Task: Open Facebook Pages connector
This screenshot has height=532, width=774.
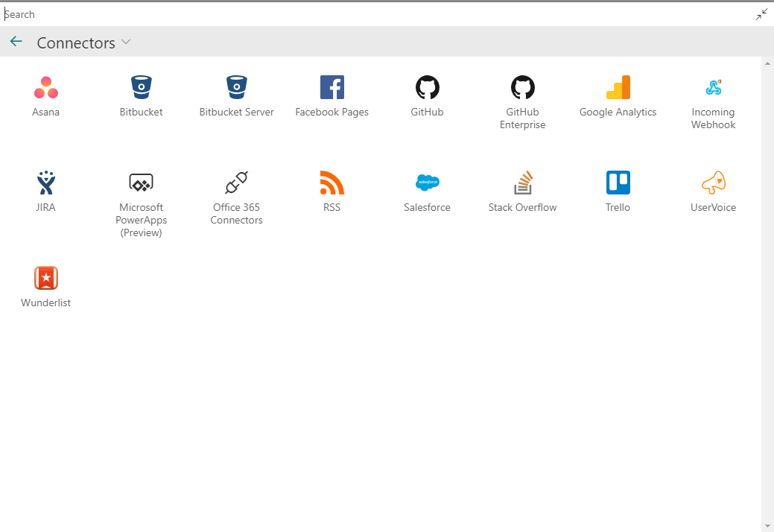Action: tap(332, 88)
